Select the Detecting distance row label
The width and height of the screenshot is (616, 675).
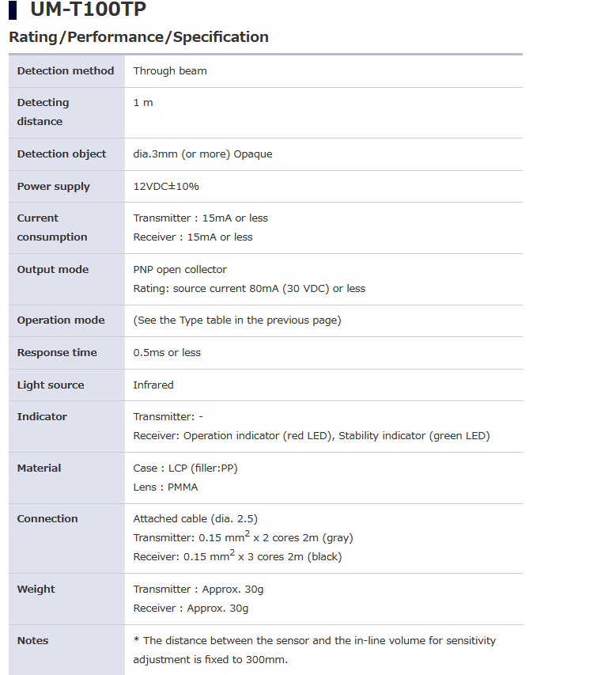click(43, 112)
